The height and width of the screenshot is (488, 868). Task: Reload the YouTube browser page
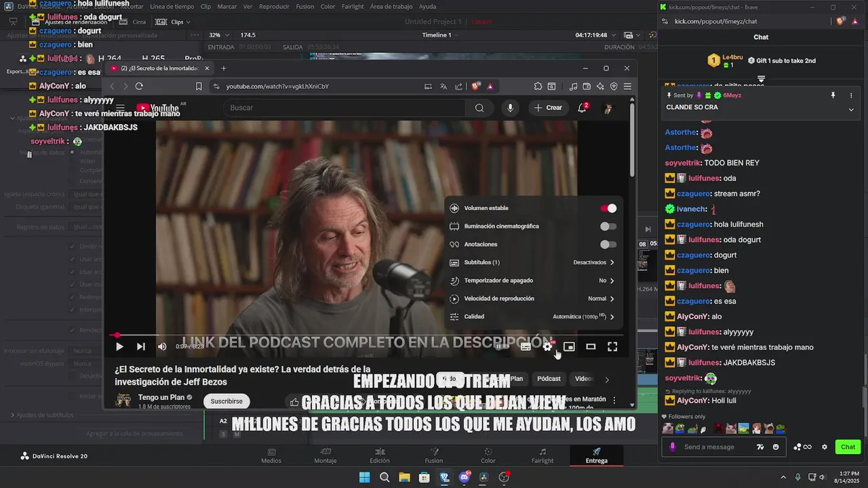[x=139, y=86]
